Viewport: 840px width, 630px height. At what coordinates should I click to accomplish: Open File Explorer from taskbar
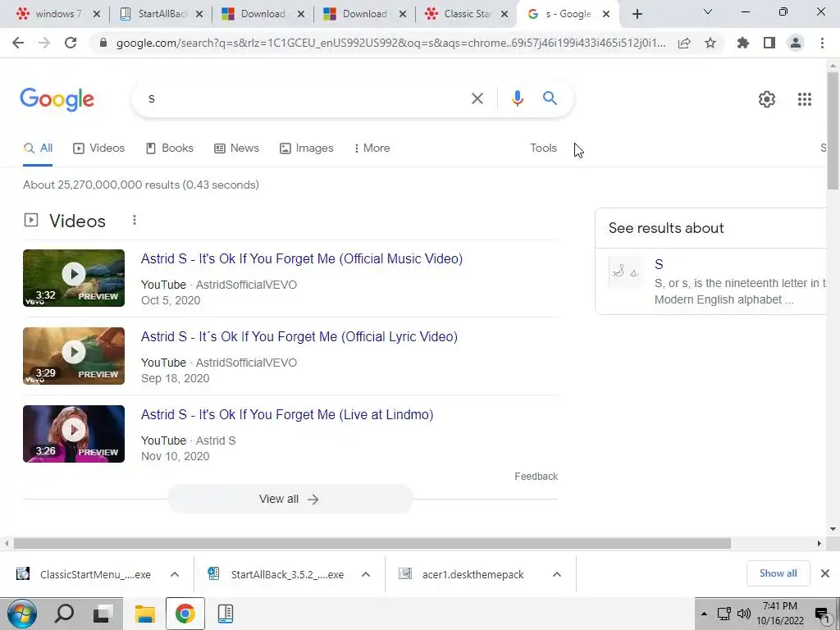(144, 614)
